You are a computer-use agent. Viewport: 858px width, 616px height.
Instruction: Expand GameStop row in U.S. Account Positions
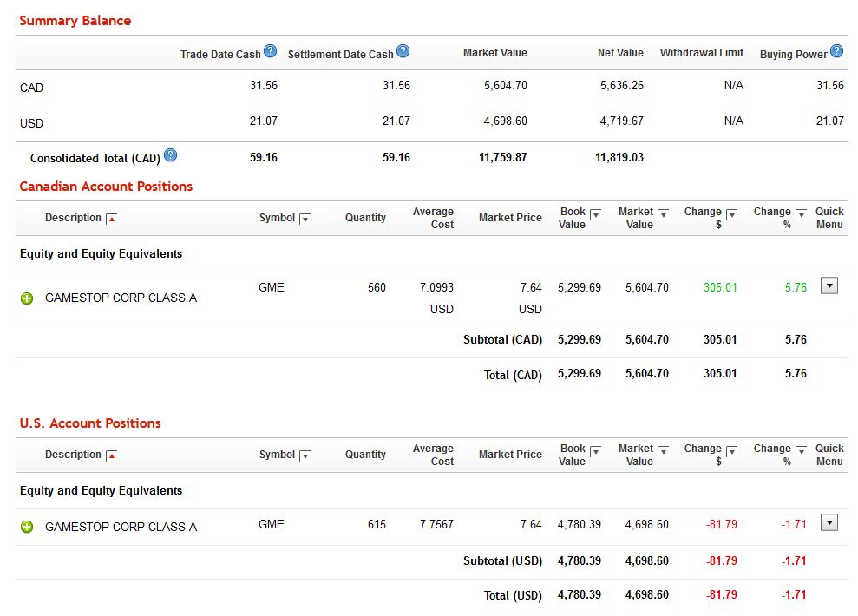point(27,527)
